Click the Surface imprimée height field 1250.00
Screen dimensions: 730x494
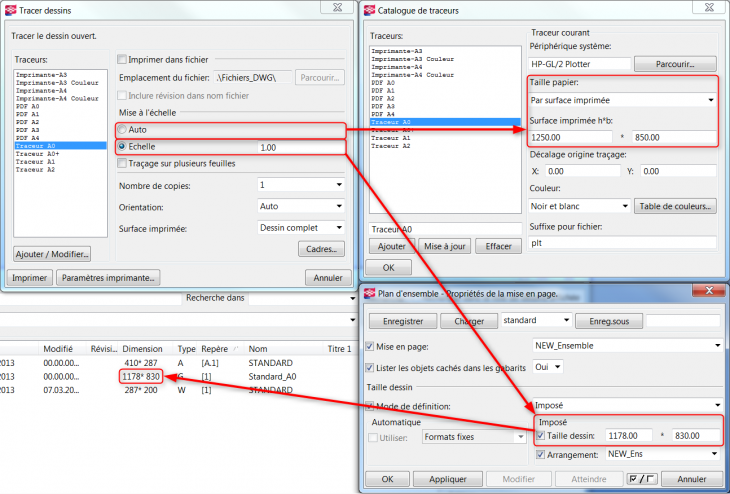pyautogui.click(x=571, y=137)
